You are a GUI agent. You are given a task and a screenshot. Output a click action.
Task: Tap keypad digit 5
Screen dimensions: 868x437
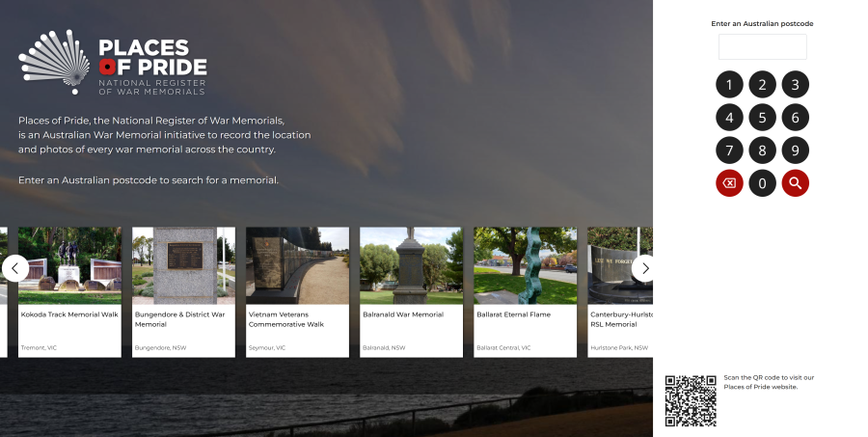(x=762, y=118)
